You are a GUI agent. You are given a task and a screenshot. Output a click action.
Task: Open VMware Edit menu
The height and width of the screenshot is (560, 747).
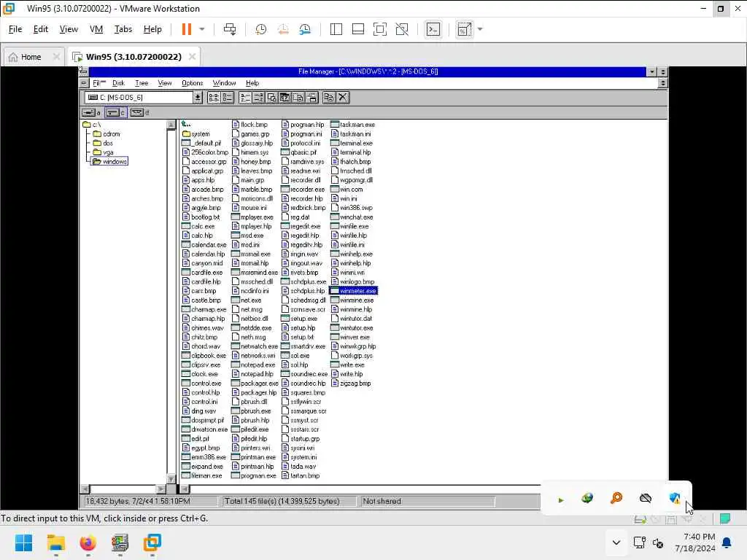(41, 29)
